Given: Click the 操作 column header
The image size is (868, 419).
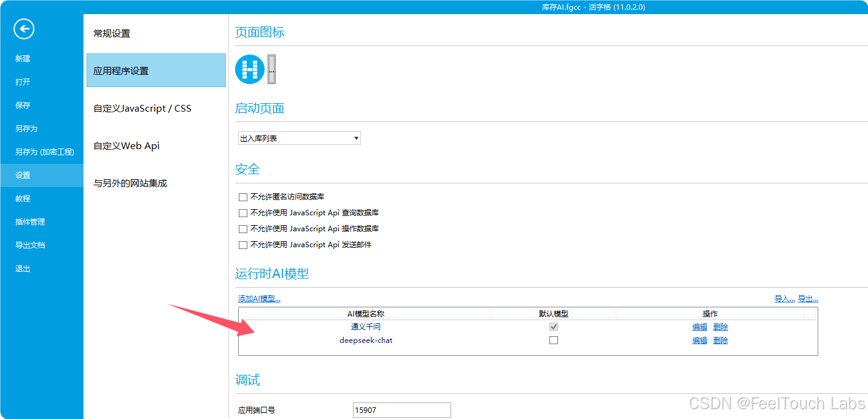Looking at the screenshot, I should [x=710, y=313].
